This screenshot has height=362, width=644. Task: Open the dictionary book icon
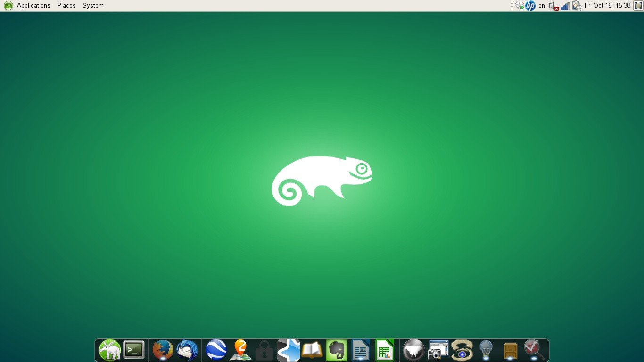(312, 349)
